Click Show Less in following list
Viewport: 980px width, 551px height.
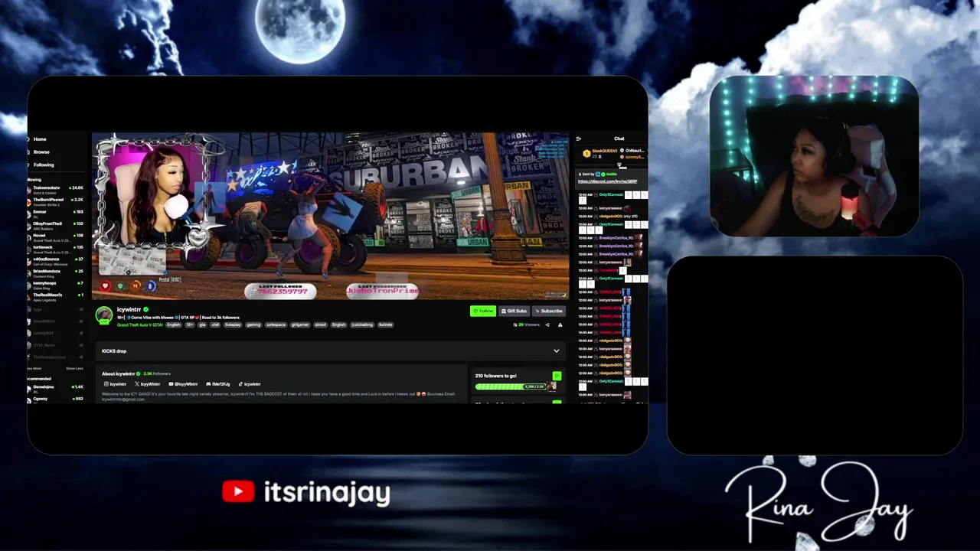click(x=74, y=368)
